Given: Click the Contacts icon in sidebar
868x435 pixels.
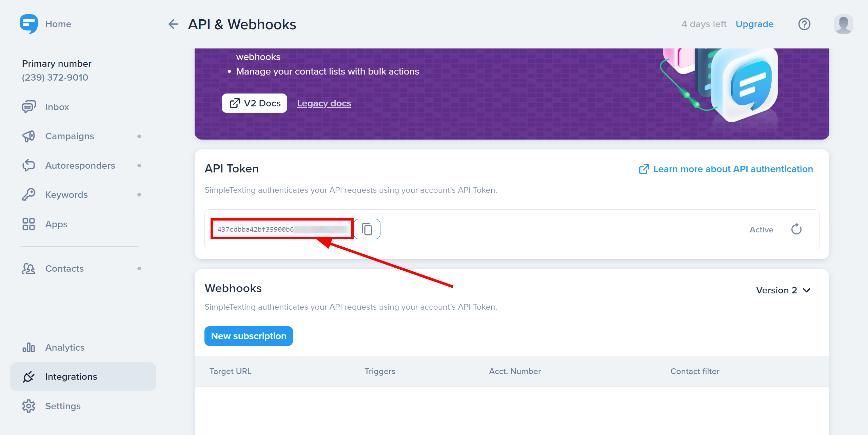Looking at the screenshot, I should [28, 269].
